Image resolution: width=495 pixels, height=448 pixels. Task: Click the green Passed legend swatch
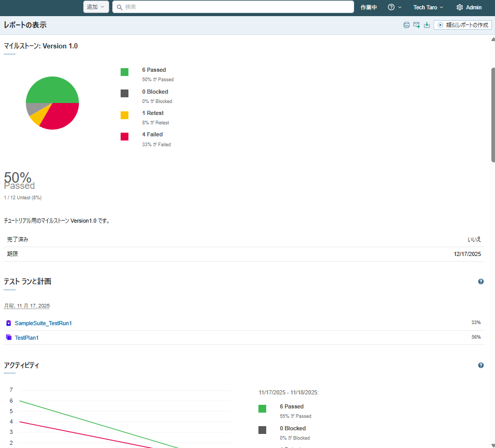(124, 72)
